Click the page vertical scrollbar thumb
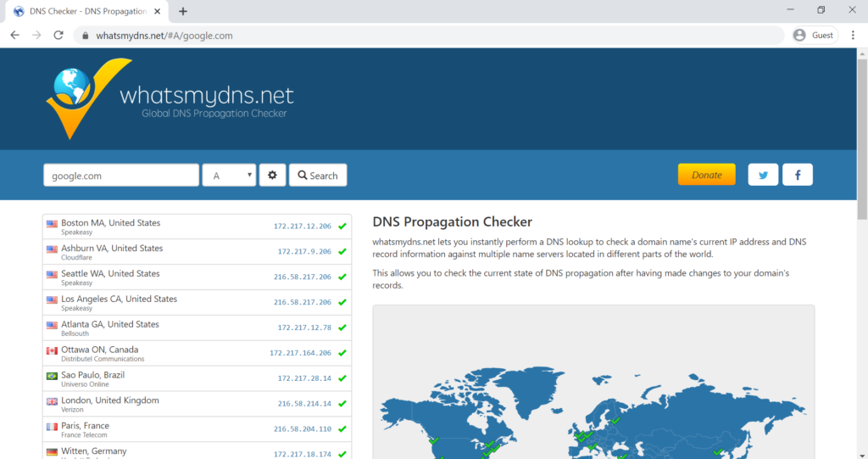Screen dimensions: 868x459 (x=862, y=138)
